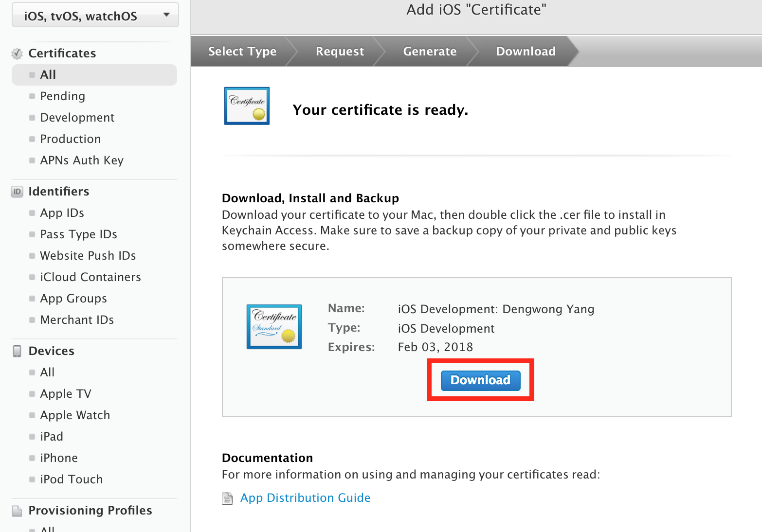Click the type value 'iOS Development'
This screenshot has height=532, width=762.
point(446,329)
